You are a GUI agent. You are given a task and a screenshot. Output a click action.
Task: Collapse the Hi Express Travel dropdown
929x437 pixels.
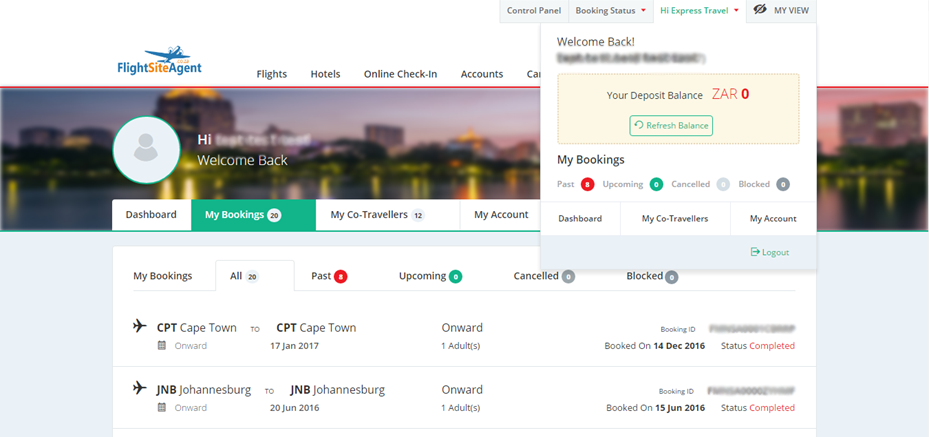point(699,10)
